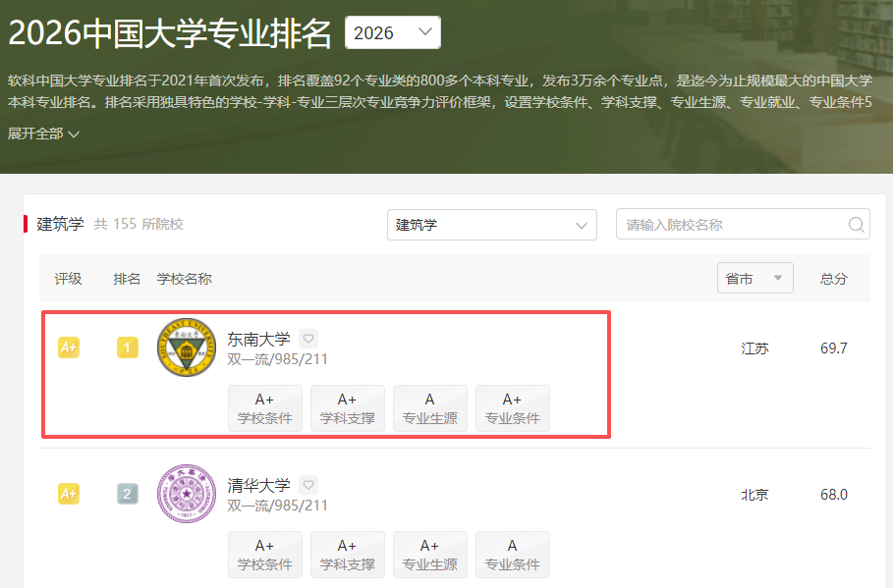This screenshot has width=893, height=588.
Task: Click the 北京 province cell
Action: (x=754, y=495)
